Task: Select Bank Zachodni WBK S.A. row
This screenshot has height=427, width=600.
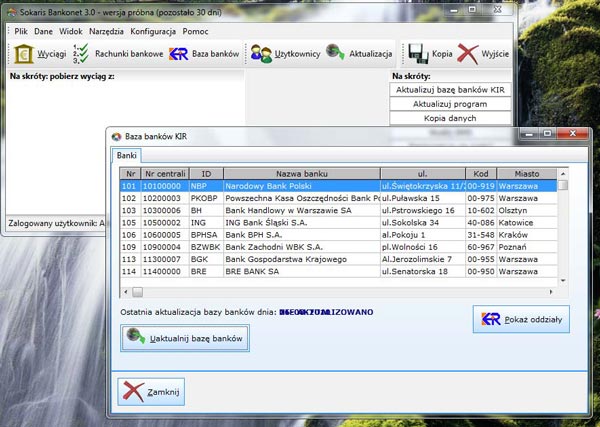Action: (339, 247)
